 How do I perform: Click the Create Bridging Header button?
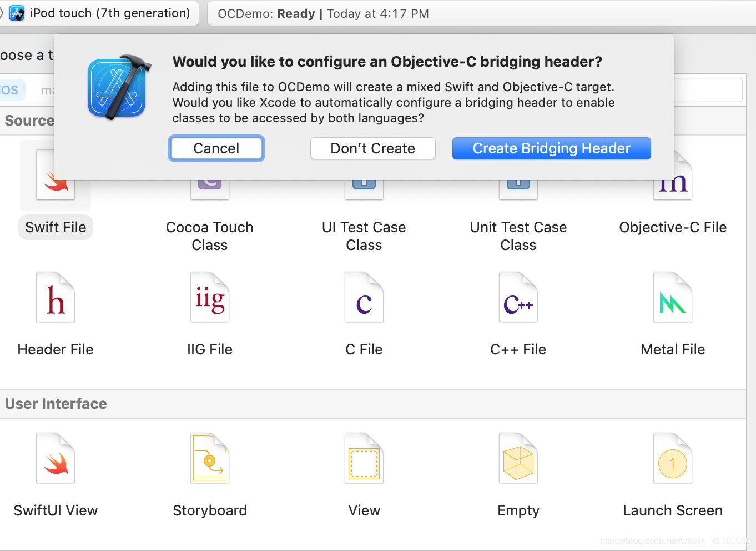pyautogui.click(x=551, y=148)
